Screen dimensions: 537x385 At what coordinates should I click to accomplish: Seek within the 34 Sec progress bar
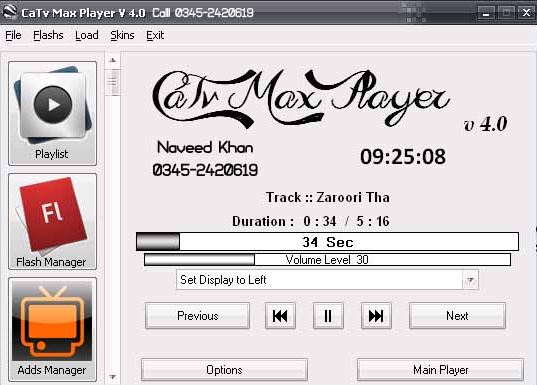(327, 242)
